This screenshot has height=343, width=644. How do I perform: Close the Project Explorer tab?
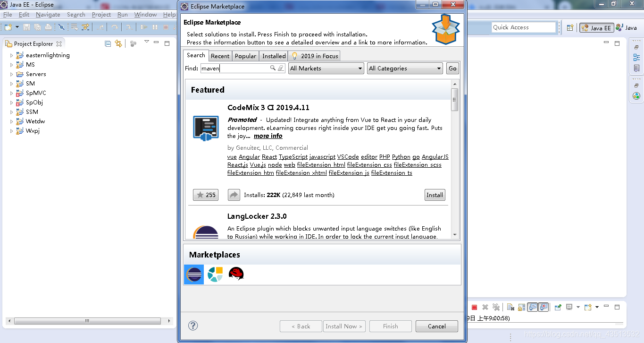(x=59, y=43)
